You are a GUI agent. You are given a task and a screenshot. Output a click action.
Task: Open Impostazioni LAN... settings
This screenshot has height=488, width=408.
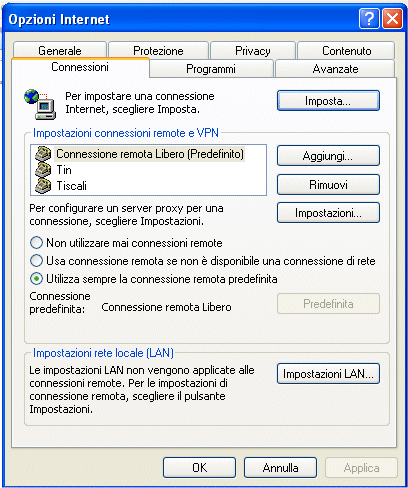(328, 374)
